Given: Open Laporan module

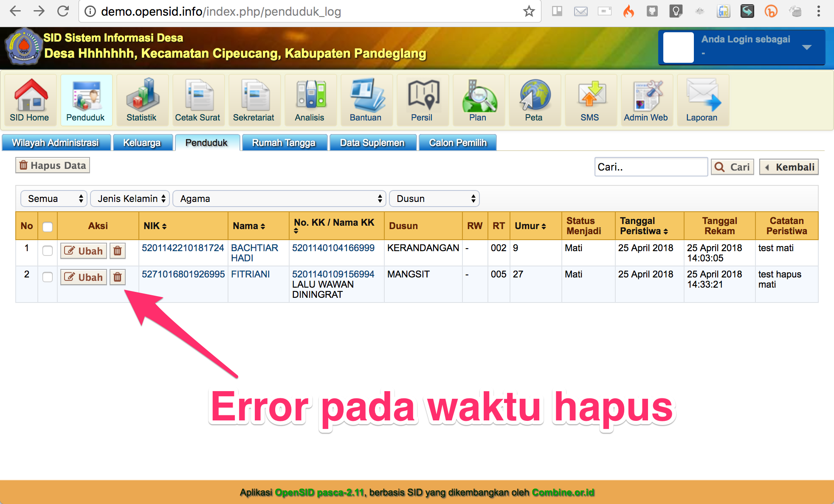Looking at the screenshot, I should coord(702,100).
